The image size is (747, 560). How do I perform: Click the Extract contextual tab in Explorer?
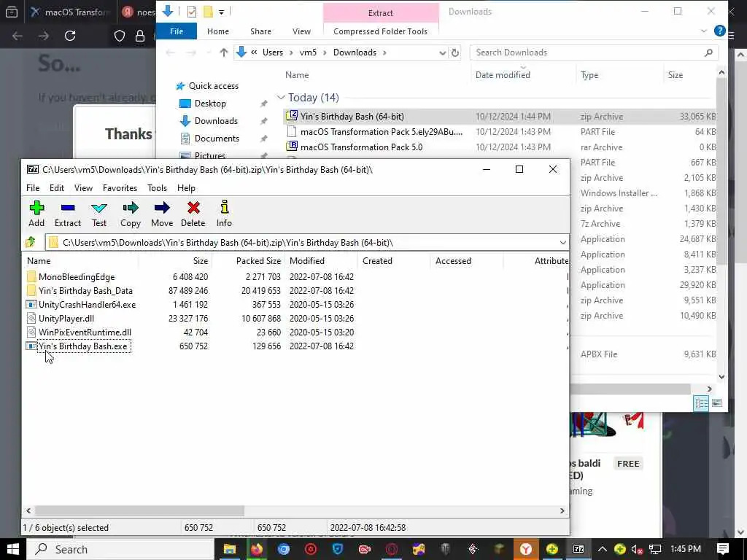pyautogui.click(x=380, y=13)
